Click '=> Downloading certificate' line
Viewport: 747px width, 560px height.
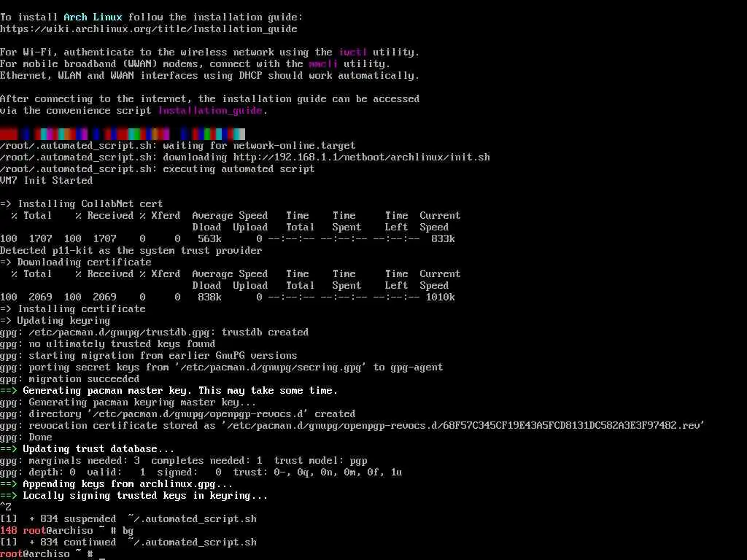76,262
